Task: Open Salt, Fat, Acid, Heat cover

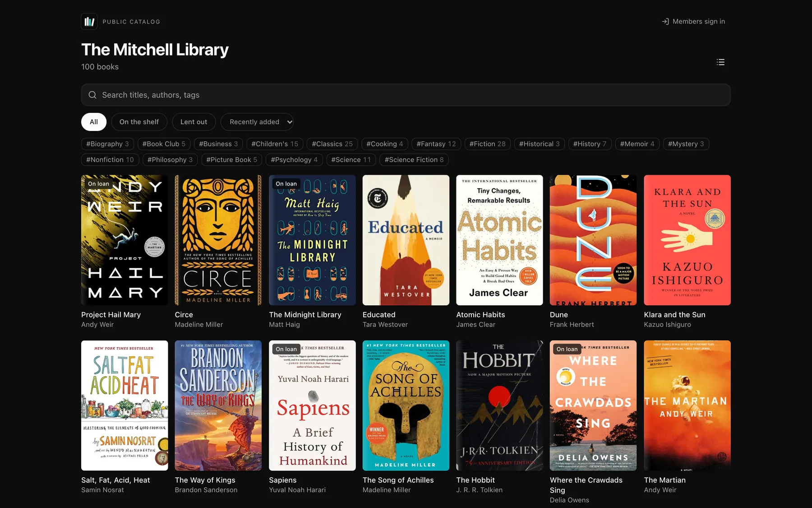Action: click(x=125, y=405)
